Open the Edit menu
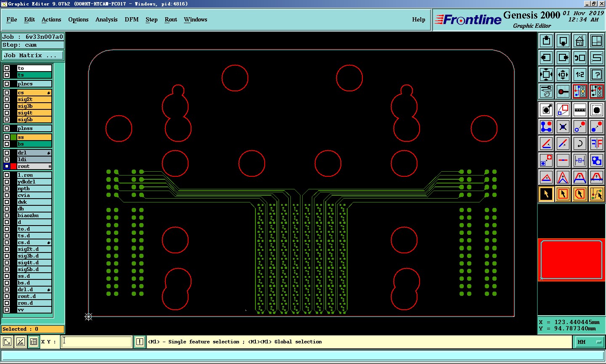This screenshot has width=606, height=364. [x=29, y=19]
